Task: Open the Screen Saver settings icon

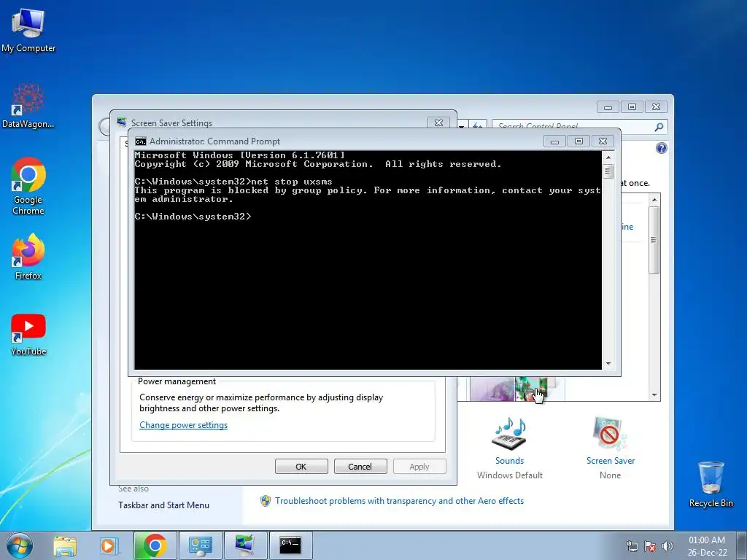Action: pos(609,434)
